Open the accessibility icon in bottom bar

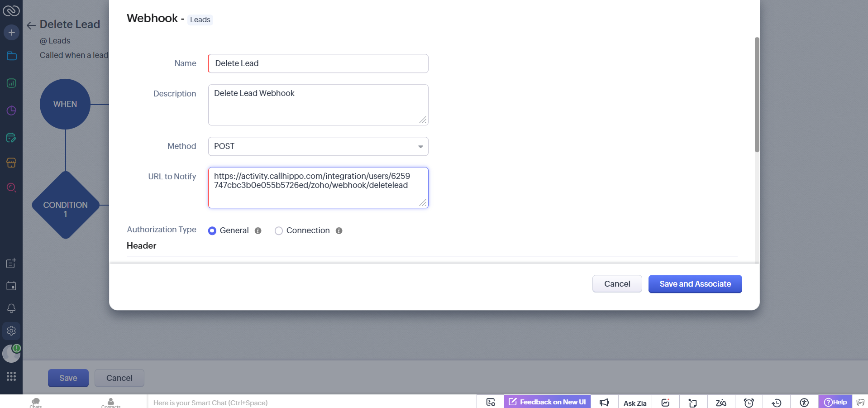[x=804, y=402]
